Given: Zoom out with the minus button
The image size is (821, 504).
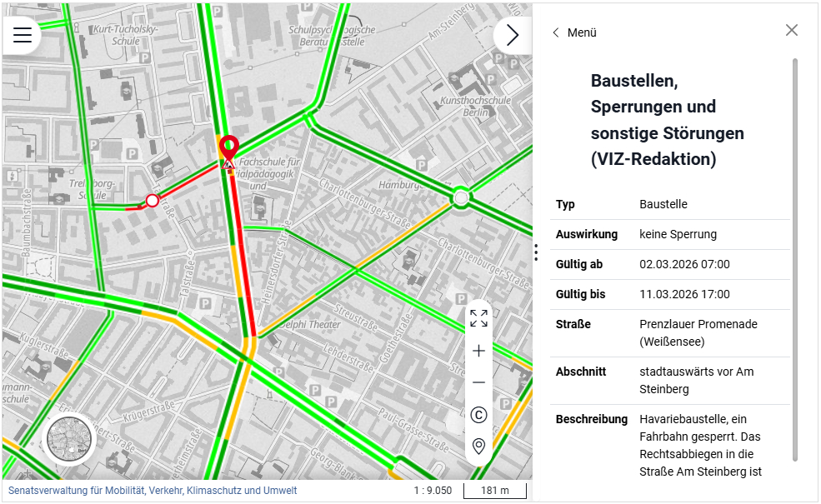Looking at the screenshot, I should 478,382.
